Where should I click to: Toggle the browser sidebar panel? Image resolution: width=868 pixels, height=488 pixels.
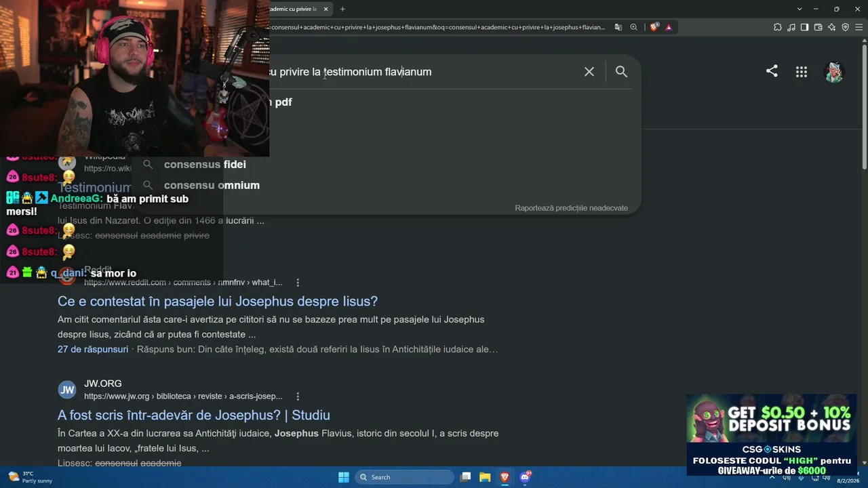(x=804, y=27)
